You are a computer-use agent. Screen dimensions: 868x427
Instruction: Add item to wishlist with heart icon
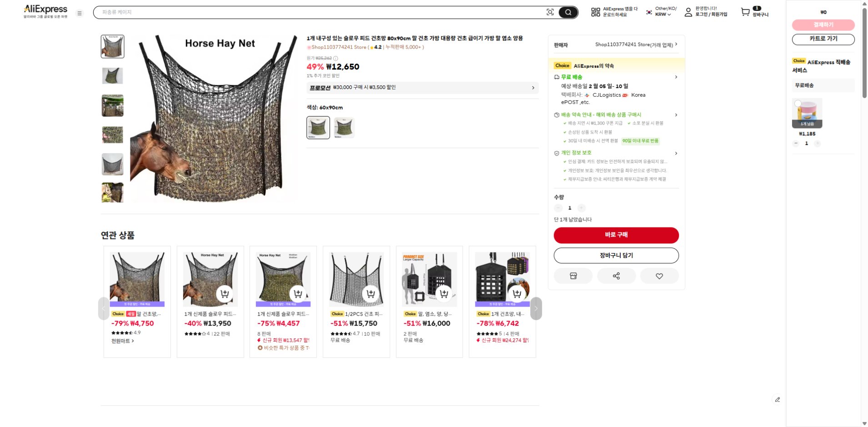(x=659, y=276)
